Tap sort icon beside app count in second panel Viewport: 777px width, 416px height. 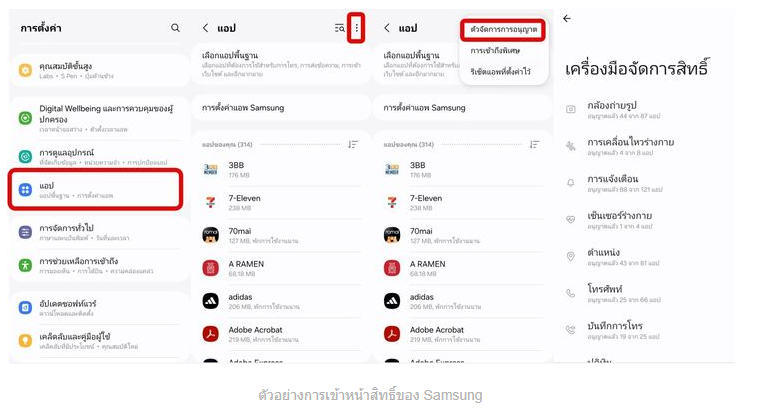tap(352, 144)
